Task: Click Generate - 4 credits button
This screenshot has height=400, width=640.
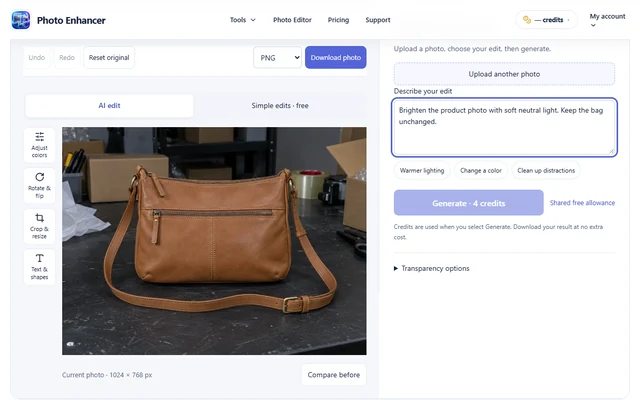Action: coord(469,203)
